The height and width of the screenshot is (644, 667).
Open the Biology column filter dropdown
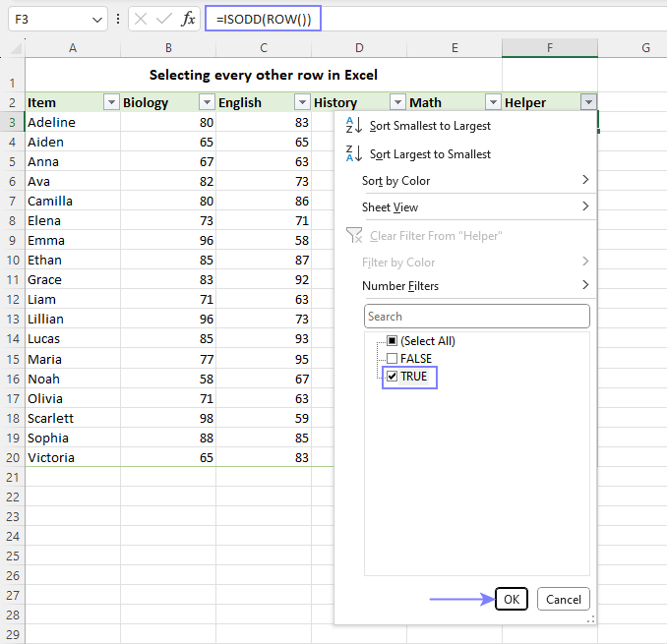[x=207, y=102]
